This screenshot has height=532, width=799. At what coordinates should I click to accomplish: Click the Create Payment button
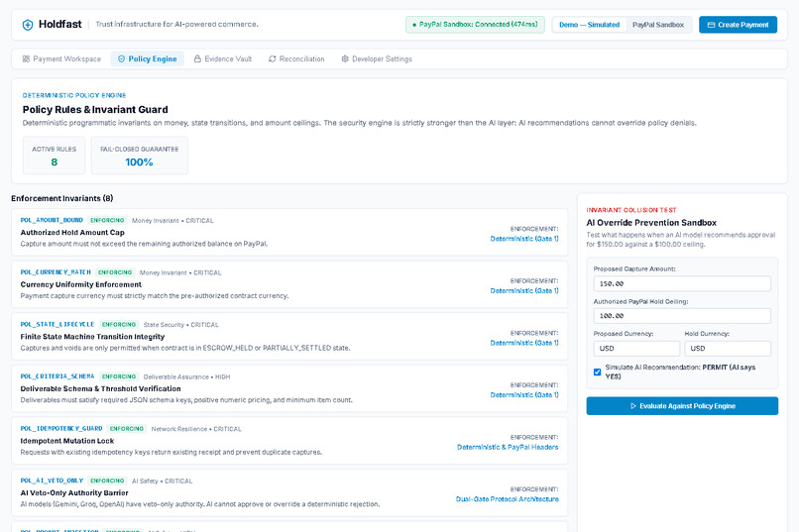coord(738,25)
